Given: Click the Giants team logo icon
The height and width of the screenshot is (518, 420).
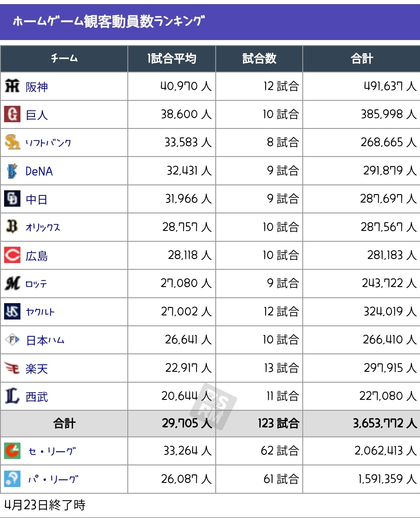Looking at the screenshot, I should pos(12,114).
